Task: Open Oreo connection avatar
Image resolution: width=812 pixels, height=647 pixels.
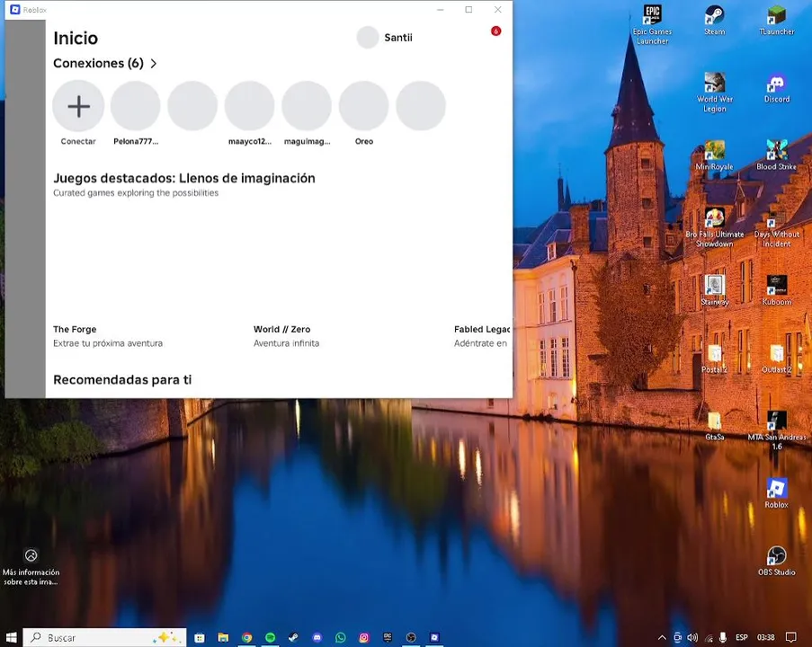Action: coord(363,106)
